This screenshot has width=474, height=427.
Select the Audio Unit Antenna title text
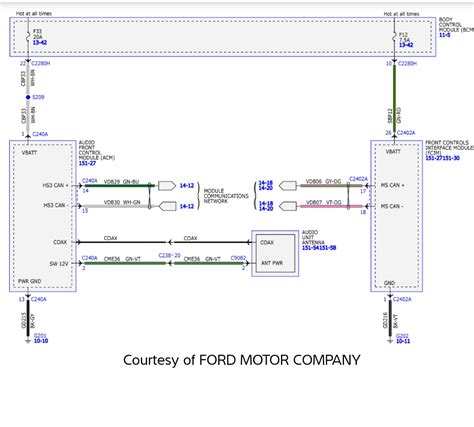[313, 237]
